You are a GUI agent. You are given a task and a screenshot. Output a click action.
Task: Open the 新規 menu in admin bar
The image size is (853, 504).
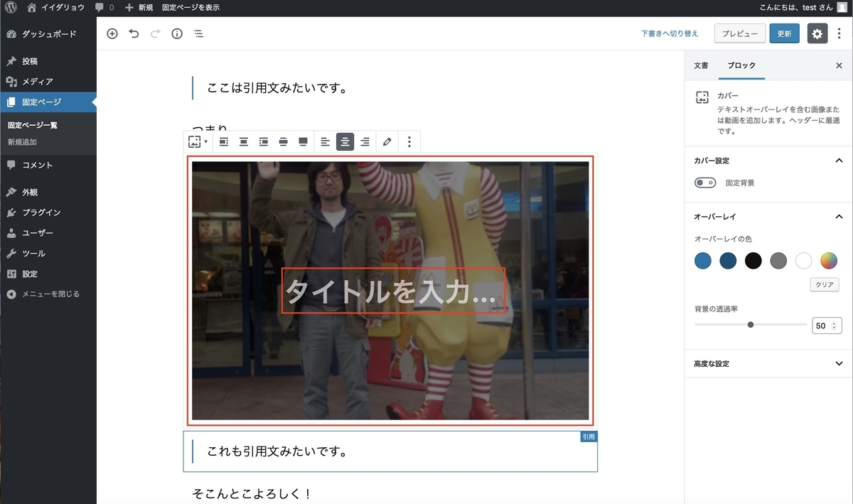139,7
